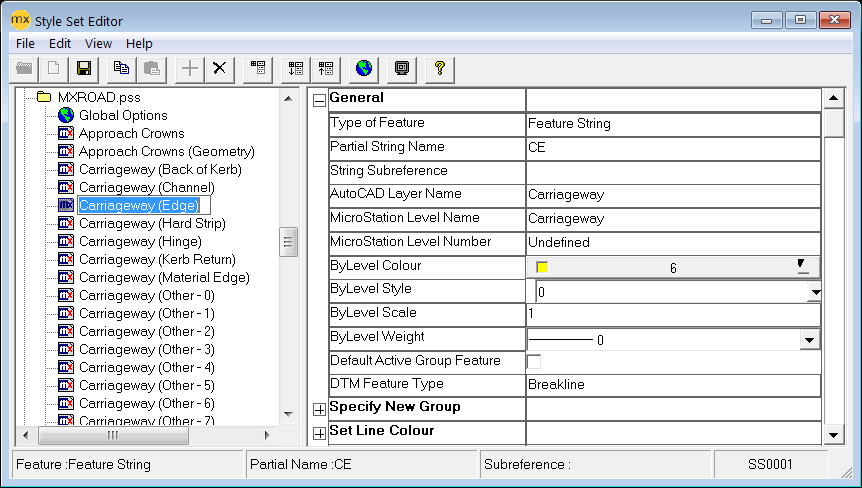Click the Paste toolbar icon
Viewport: 862px width, 488px height.
[151, 69]
